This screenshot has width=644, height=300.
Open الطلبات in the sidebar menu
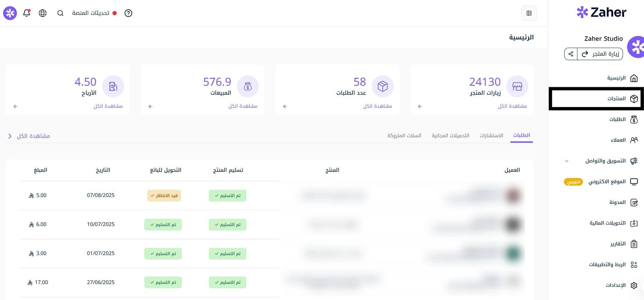tap(617, 119)
